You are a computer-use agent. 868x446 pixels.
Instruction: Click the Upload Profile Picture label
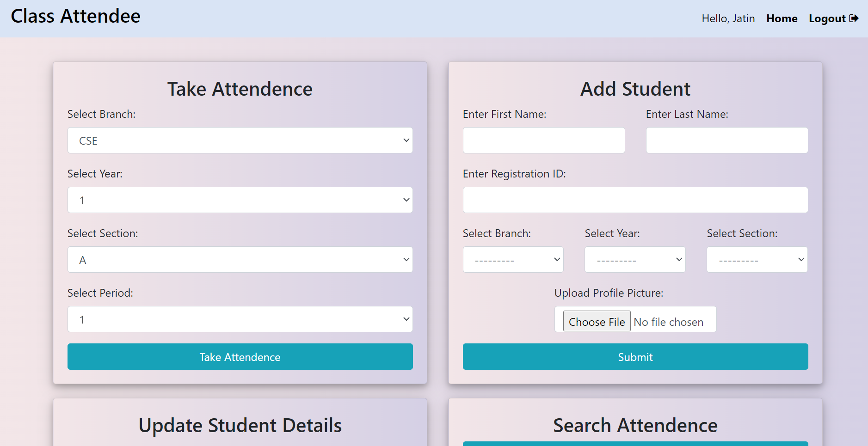pos(609,293)
